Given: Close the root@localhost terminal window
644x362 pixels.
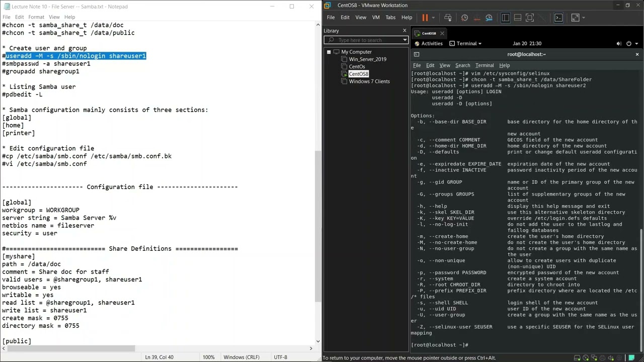Looking at the screenshot, I should [637, 54].
